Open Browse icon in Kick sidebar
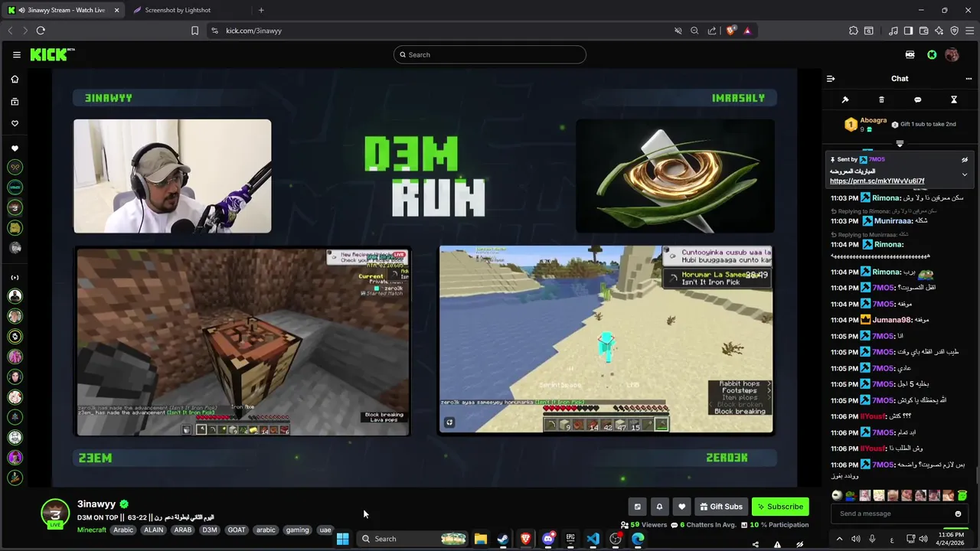This screenshot has width=980, height=551. pyautogui.click(x=15, y=102)
